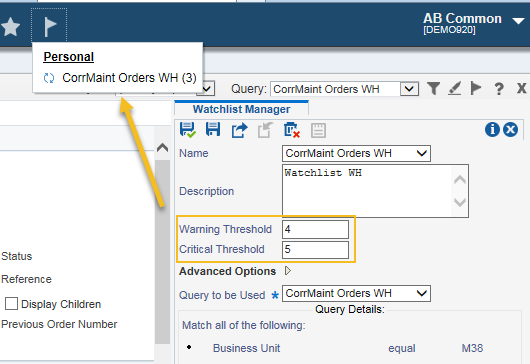
Task: Click the equal comparison text
Action: coord(402,348)
